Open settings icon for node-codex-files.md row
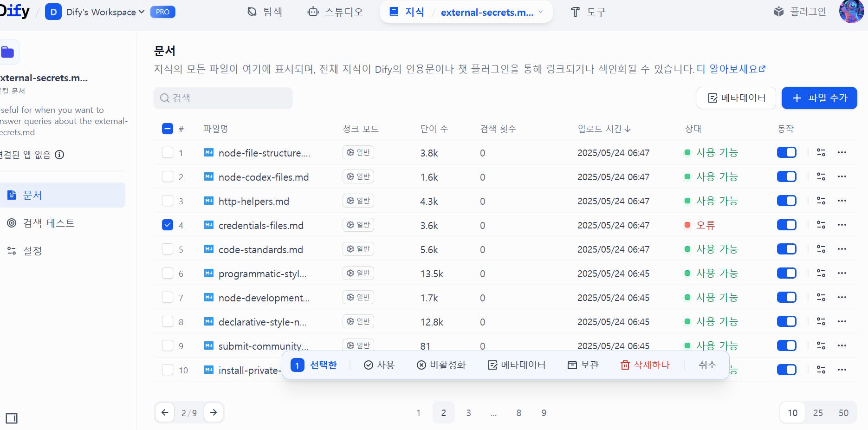This screenshot has height=430, width=868. [821, 177]
